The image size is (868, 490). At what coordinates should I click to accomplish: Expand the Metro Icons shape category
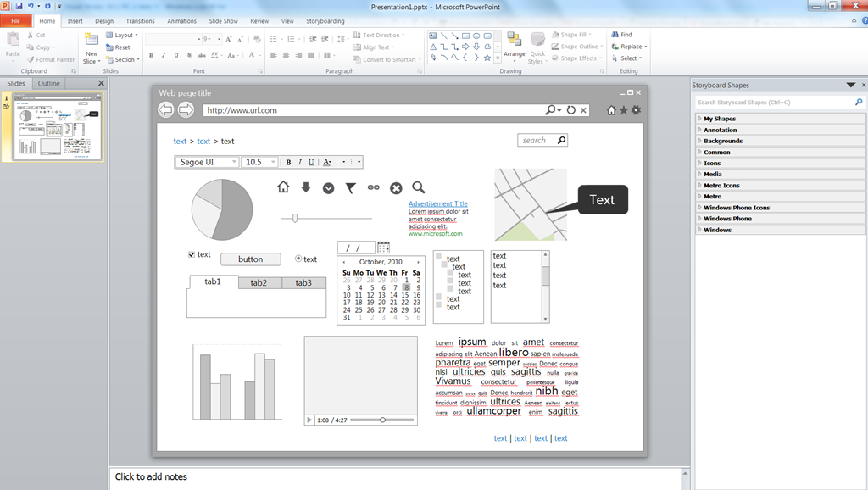721,186
